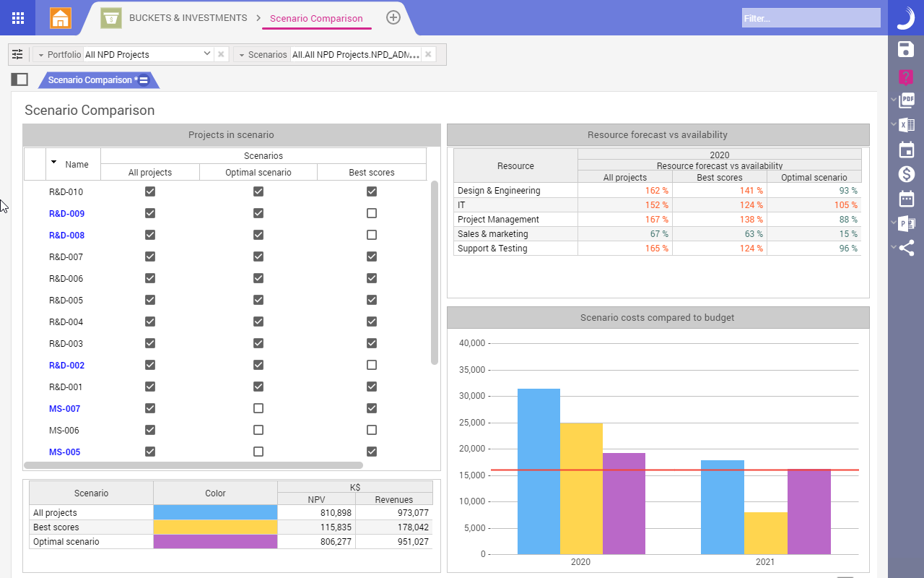This screenshot has height=578, width=924.
Task: Open the Name column sort dropdown arrow
Action: 53,162
